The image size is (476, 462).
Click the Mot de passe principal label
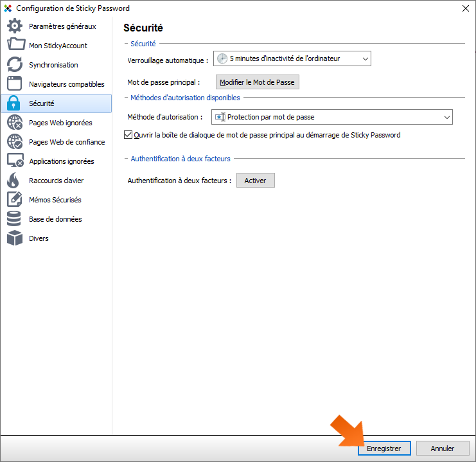[x=163, y=82]
